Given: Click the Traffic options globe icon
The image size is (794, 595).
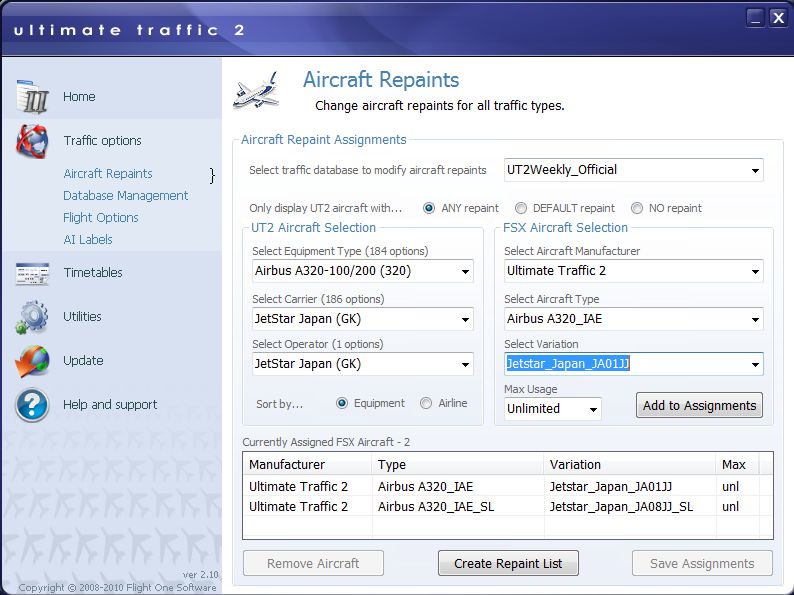Looking at the screenshot, I should 32,141.
